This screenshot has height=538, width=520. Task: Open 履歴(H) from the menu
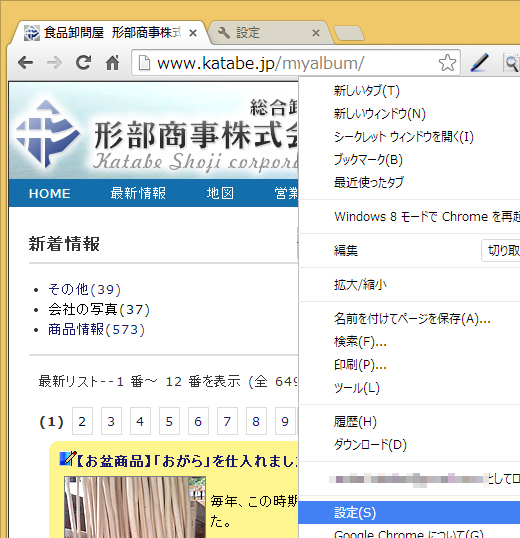coord(409,422)
